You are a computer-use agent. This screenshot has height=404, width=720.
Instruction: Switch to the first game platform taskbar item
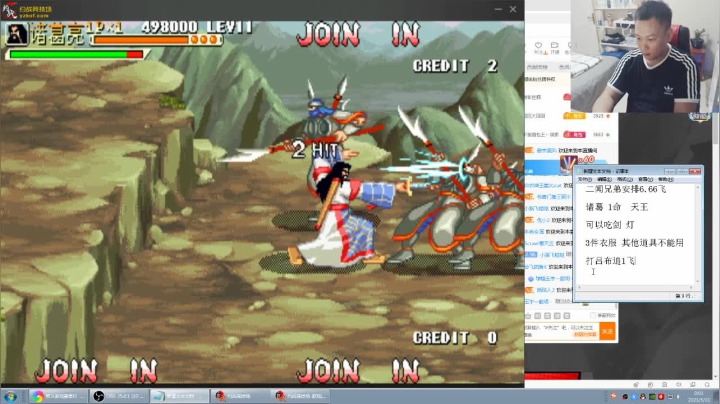tap(240, 396)
